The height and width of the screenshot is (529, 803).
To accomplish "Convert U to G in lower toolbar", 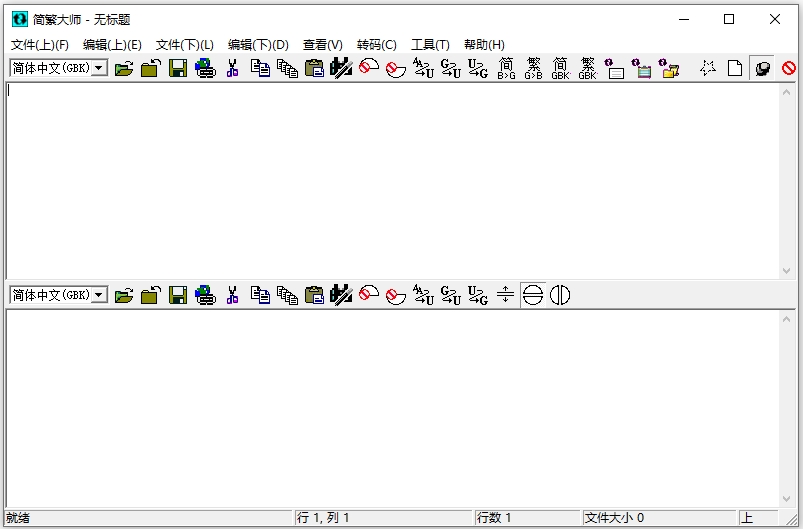I will (478, 295).
